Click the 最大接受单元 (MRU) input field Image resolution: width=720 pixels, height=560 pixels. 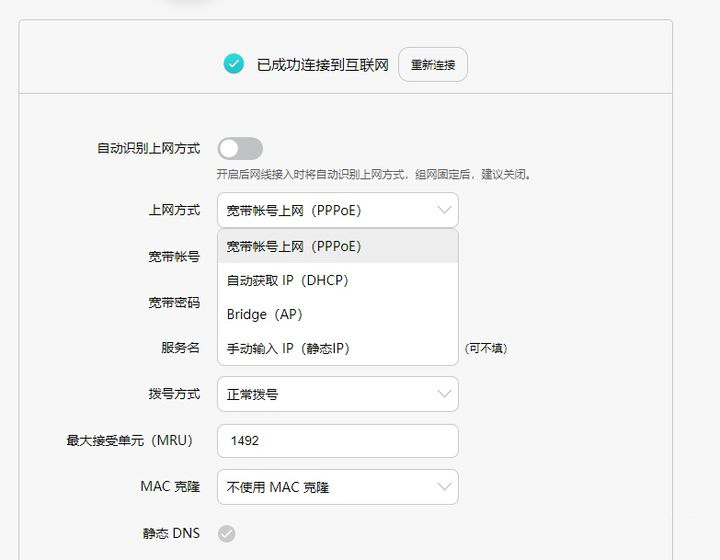coord(337,441)
